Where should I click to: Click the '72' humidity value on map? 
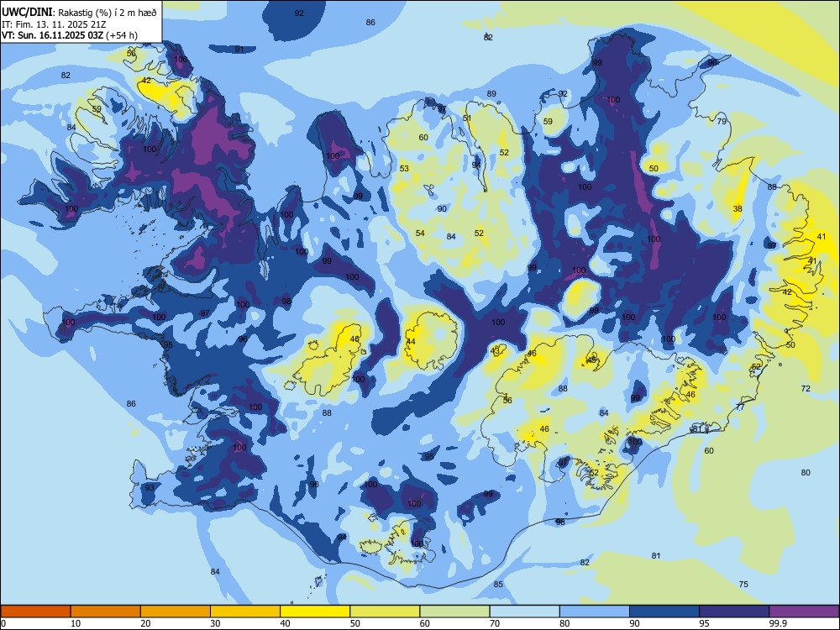click(806, 389)
